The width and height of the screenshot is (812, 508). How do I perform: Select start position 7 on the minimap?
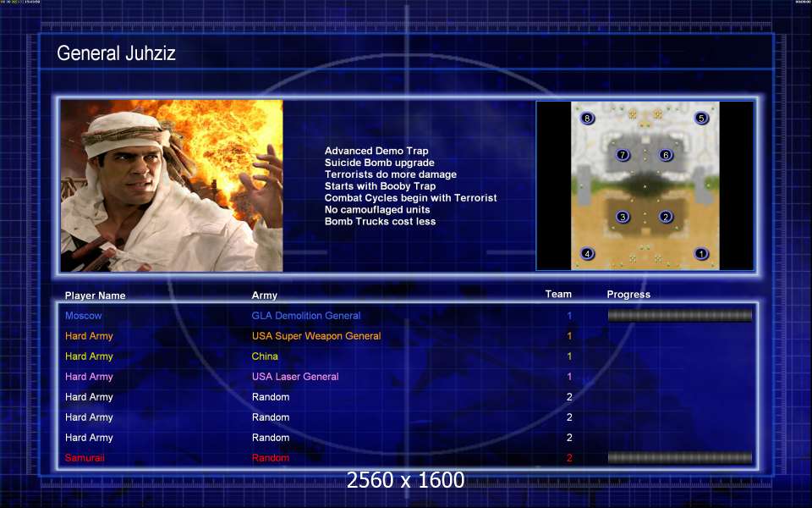point(623,154)
